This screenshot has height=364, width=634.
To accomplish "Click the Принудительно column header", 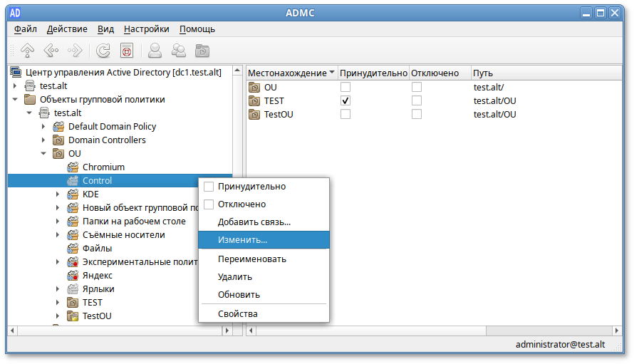I will coord(373,73).
